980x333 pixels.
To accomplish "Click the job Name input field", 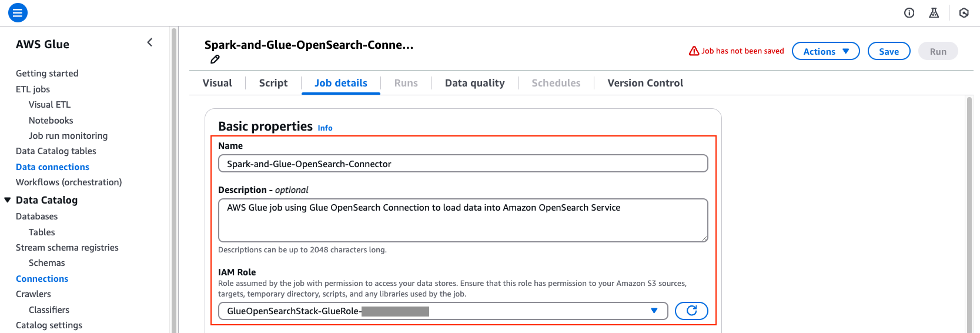I will pos(463,164).
